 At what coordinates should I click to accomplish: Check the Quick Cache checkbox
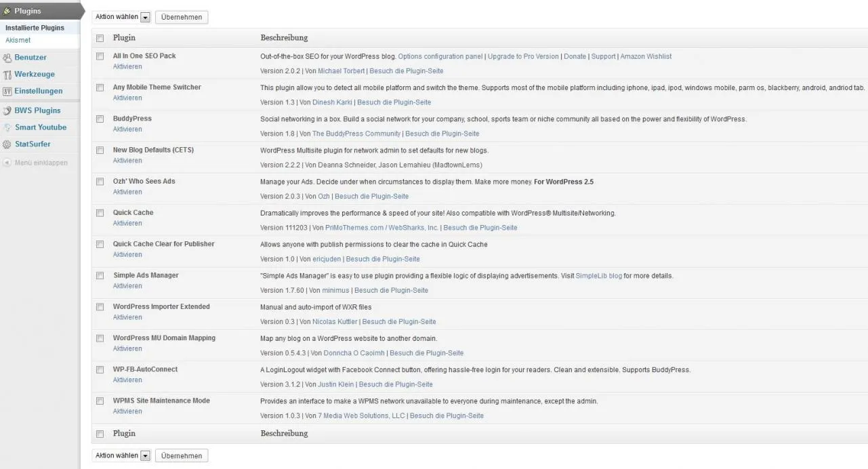tap(100, 213)
